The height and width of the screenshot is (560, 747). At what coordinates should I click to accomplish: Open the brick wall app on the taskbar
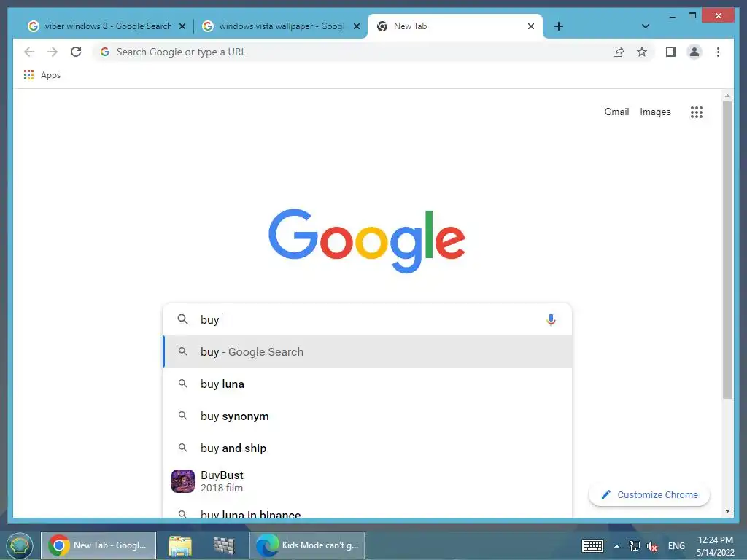click(224, 545)
